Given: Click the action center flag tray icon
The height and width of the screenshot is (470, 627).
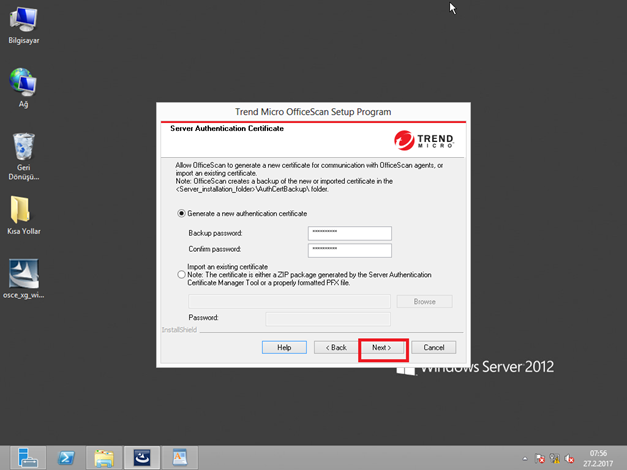Looking at the screenshot, I should click(x=540, y=458).
